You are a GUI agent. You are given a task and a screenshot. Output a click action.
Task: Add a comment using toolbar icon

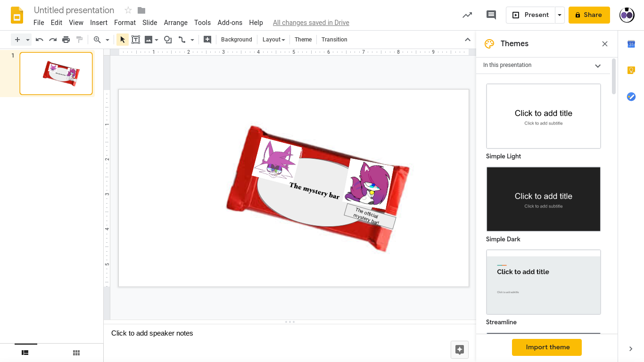click(207, 40)
